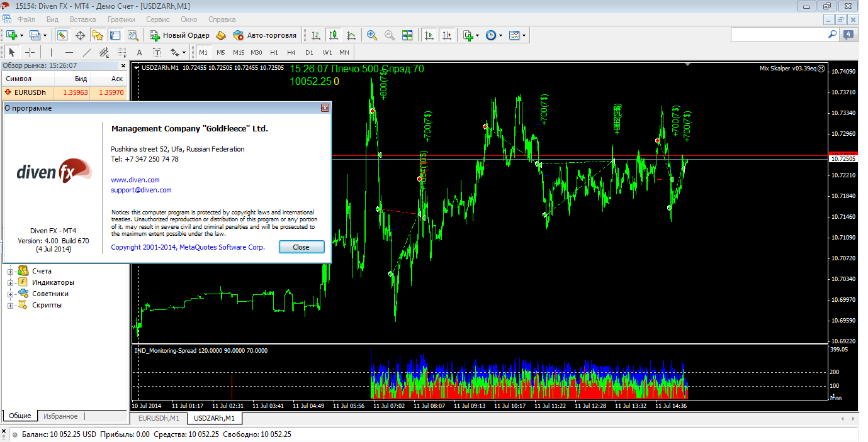Switch chart to candlesticks icon

334,35
